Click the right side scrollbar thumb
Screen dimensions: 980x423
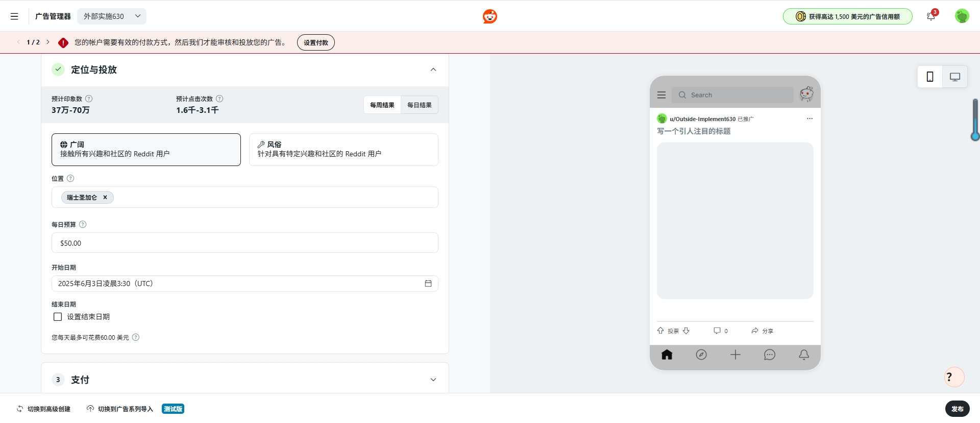[x=975, y=120]
